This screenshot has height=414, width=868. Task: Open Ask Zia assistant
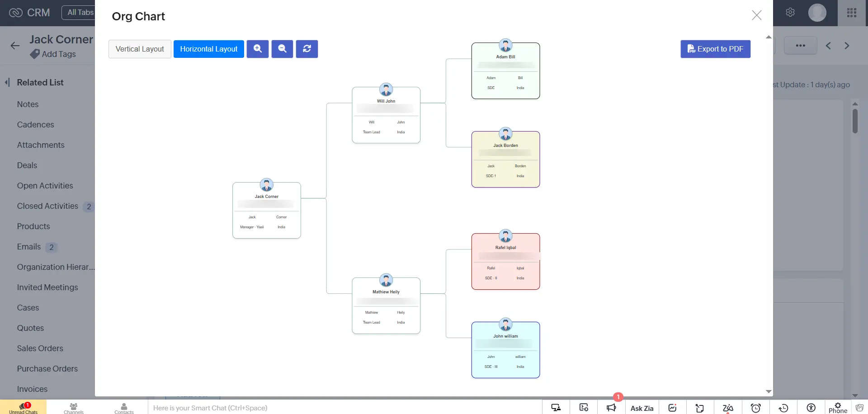[x=642, y=408]
